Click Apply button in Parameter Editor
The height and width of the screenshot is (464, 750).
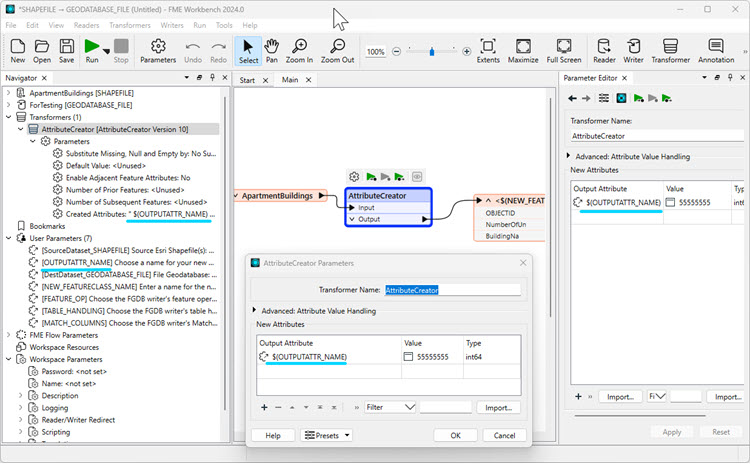pyautogui.click(x=672, y=432)
